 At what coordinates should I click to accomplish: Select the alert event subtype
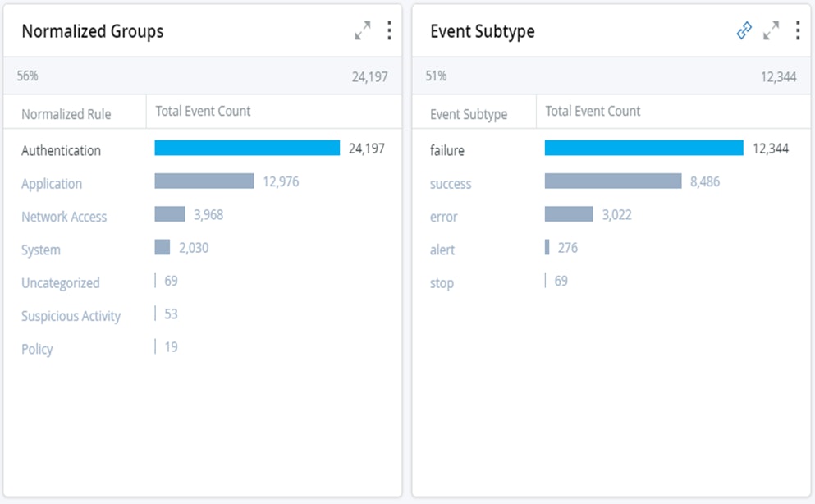(x=442, y=250)
